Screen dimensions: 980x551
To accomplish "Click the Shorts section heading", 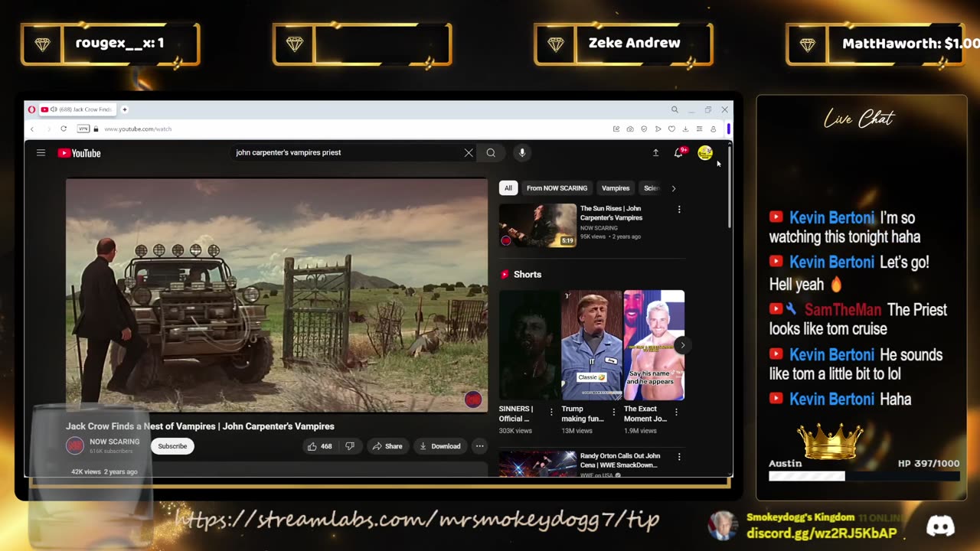I will click(x=528, y=274).
